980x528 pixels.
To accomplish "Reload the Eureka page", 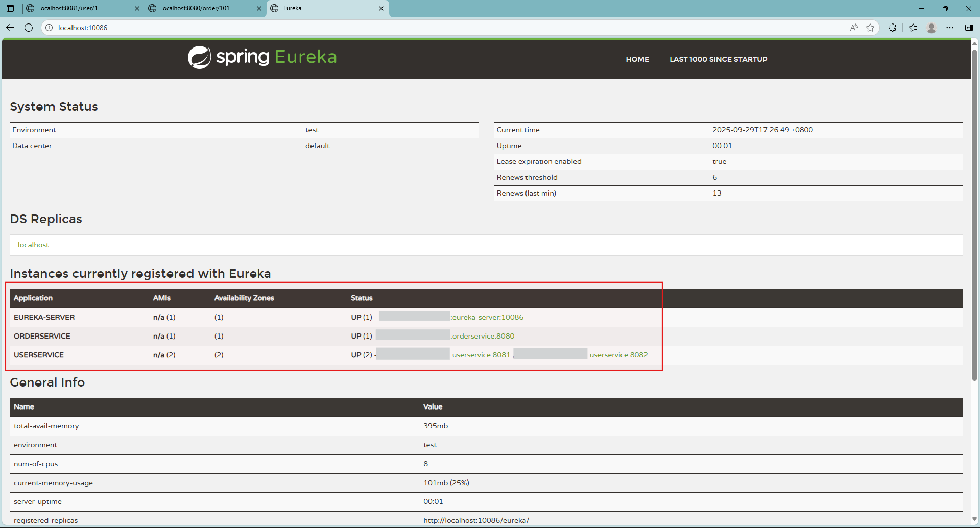I will coord(29,28).
